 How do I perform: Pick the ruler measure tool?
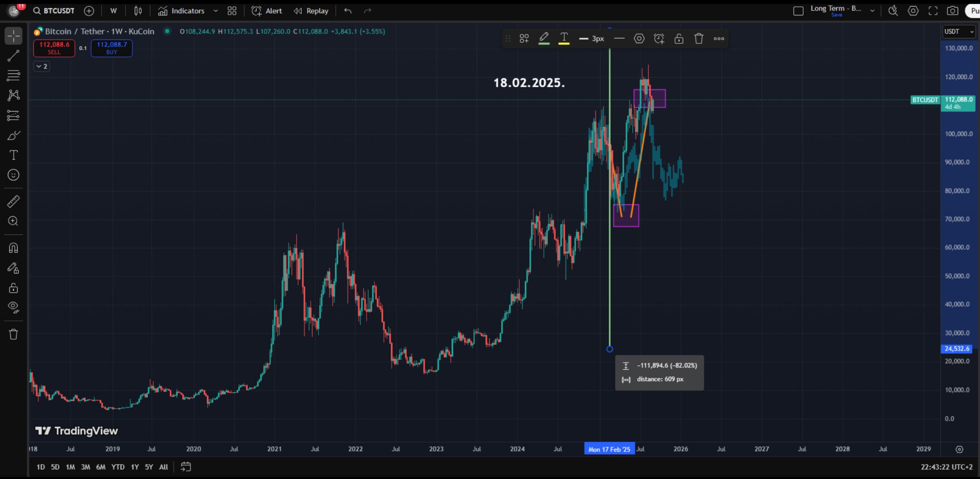coord(13,201)
